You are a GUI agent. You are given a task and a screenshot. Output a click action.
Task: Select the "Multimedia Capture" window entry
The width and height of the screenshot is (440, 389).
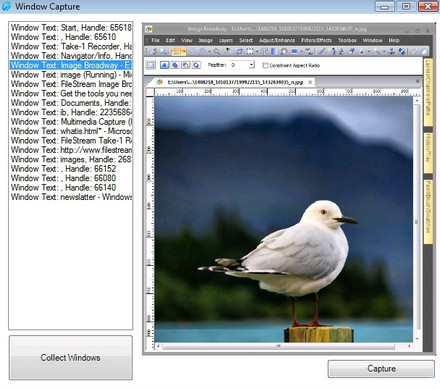[x=71, y=122]
